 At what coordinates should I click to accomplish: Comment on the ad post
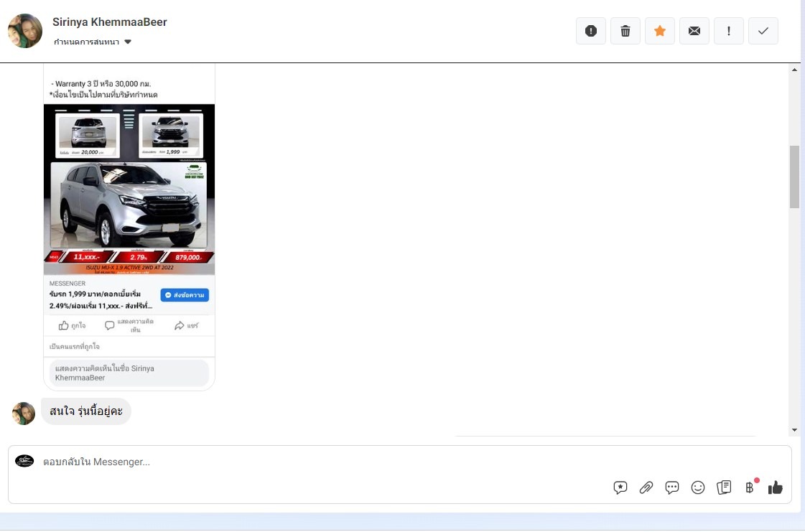[129, 325]
